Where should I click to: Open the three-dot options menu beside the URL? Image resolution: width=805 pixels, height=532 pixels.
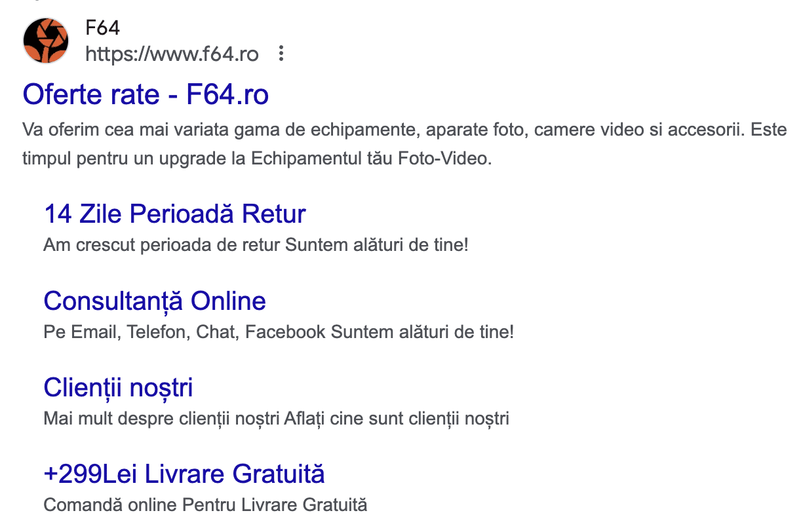(281, 54)
